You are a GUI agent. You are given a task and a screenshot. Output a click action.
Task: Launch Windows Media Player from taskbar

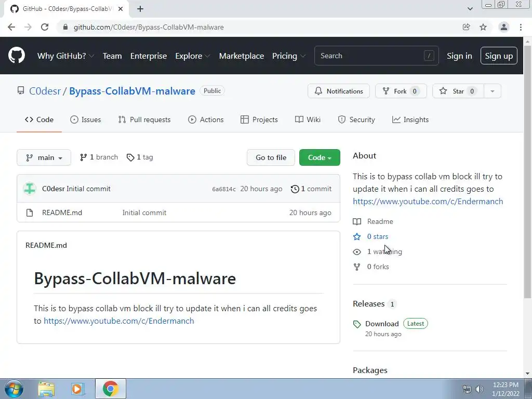[77, 389]
